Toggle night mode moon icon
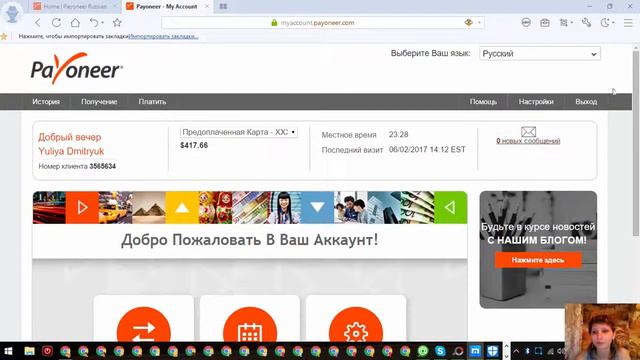Screen dimensions: 640x360 [x=605, y=23]
